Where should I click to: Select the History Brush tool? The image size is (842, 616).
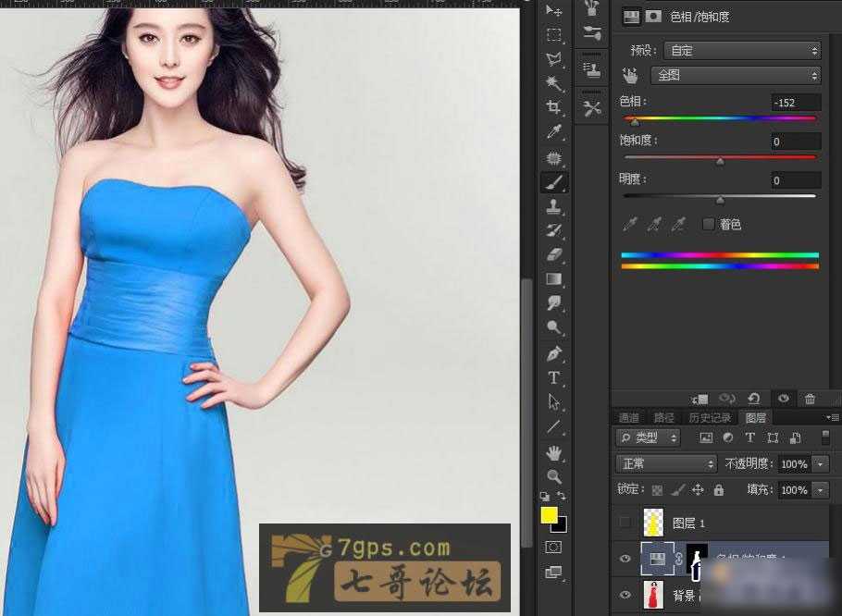(x=553, y=230)
